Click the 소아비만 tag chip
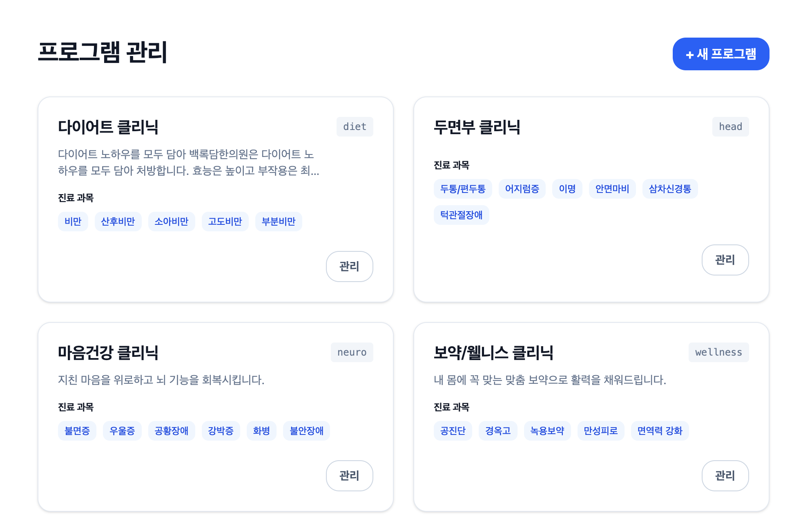Image resolution: width=812 pixels, height=524 pixels. point(172,222)
